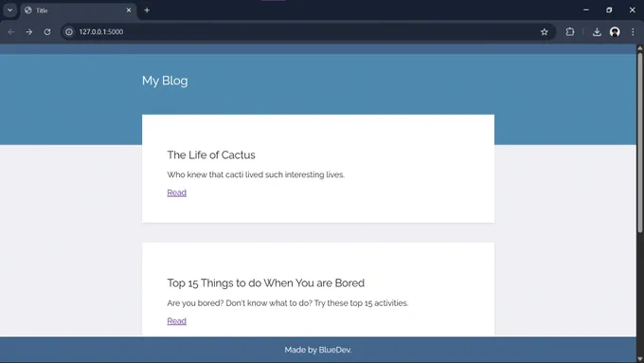Click text Are you bored? Don't know what to do

click(240, 303)
